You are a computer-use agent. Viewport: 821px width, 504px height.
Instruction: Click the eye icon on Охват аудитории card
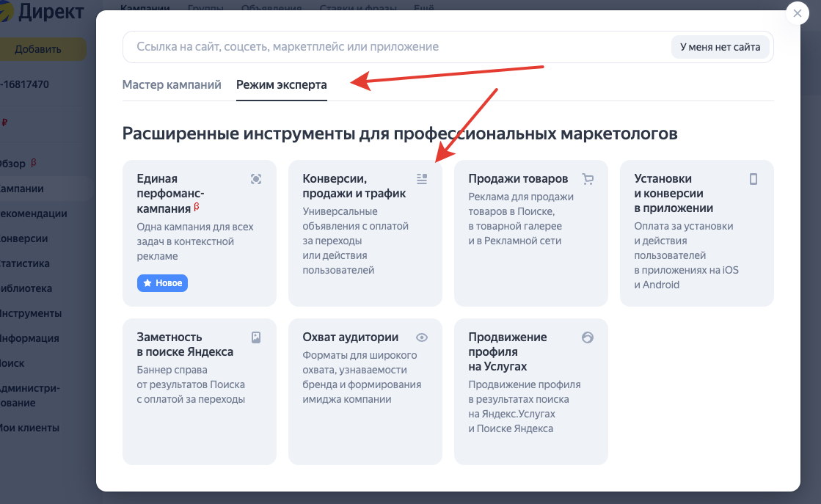pyautogui.click(x=422, y=337)
